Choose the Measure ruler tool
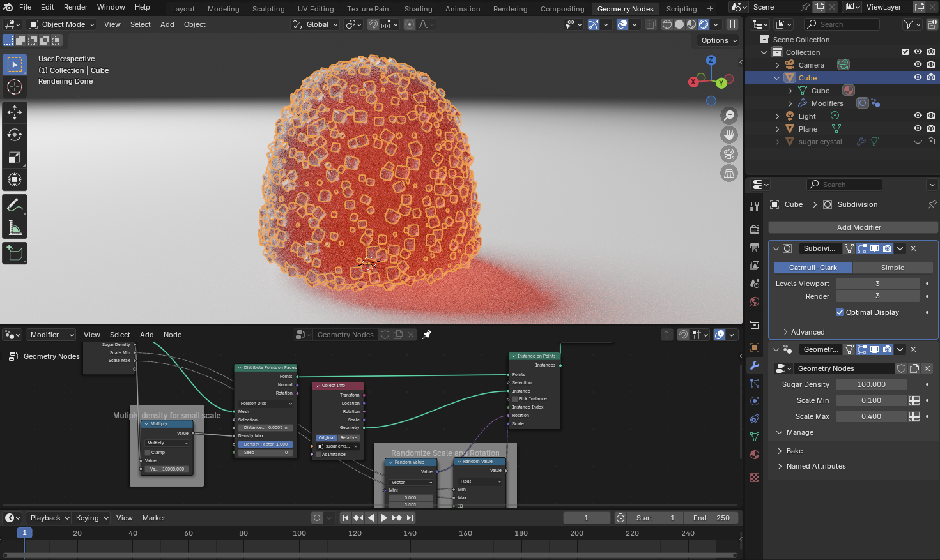 15,228
